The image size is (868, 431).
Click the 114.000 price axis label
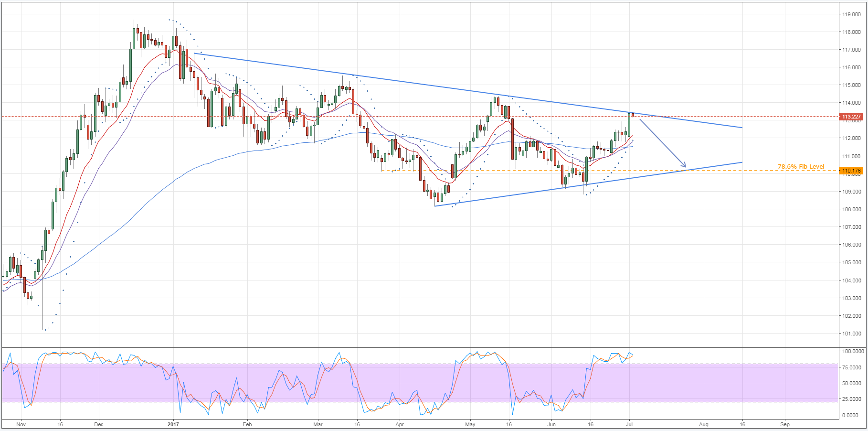click(852, 103)
